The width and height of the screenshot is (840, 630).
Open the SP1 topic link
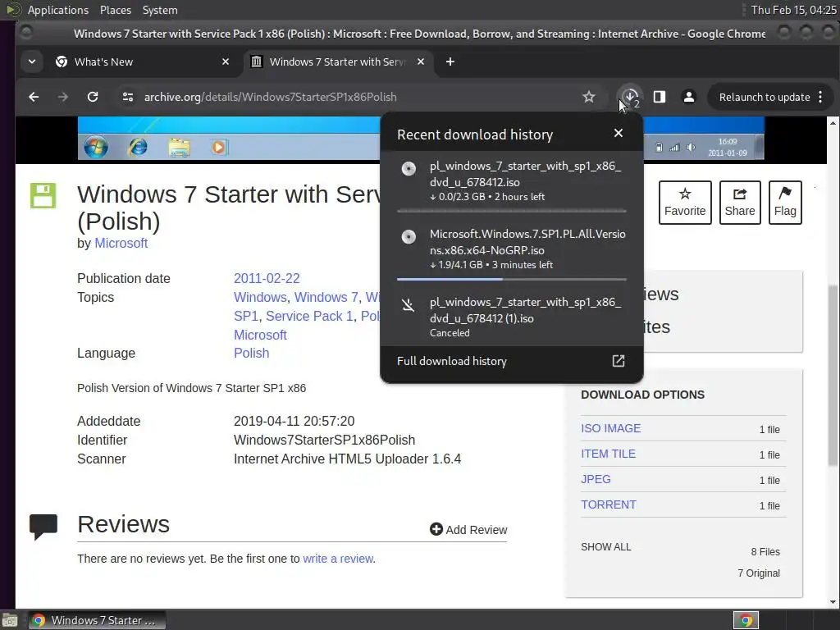pos(246,316)
